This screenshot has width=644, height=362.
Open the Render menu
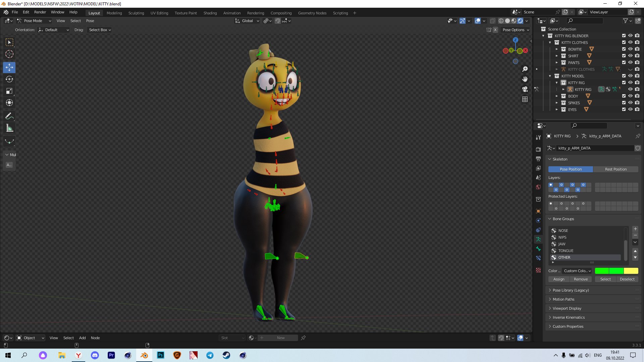(40, 12)
